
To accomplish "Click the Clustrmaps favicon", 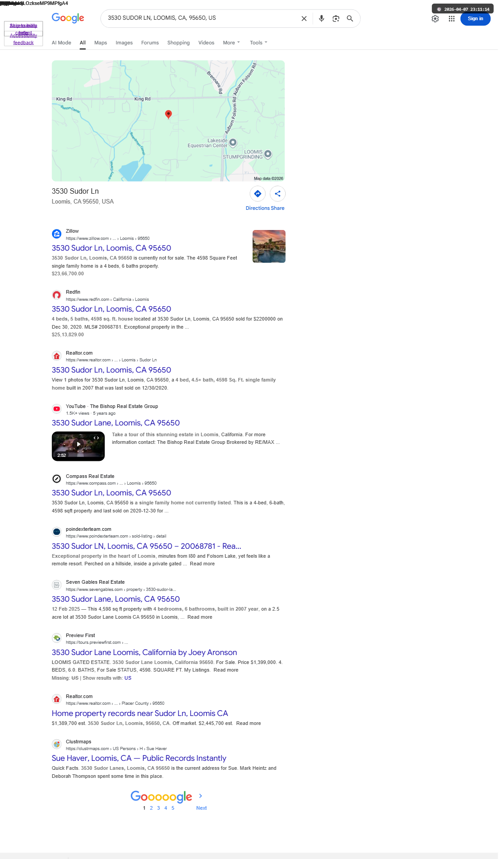I will pos(56,744).
